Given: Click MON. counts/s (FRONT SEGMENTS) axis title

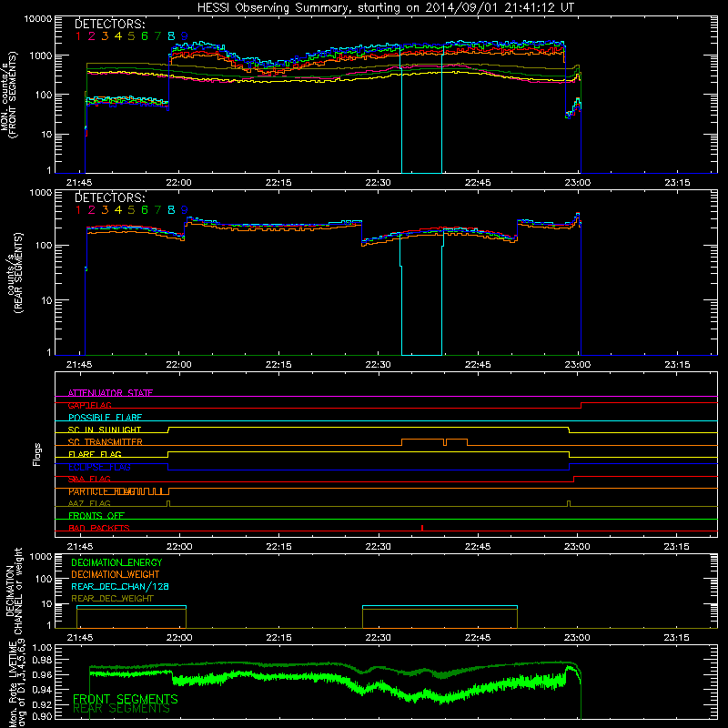Looking at the screenshot, I should [8, 95].
